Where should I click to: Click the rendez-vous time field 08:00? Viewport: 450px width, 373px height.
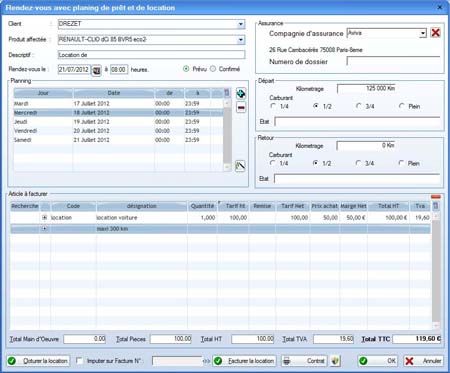(119, 70)
